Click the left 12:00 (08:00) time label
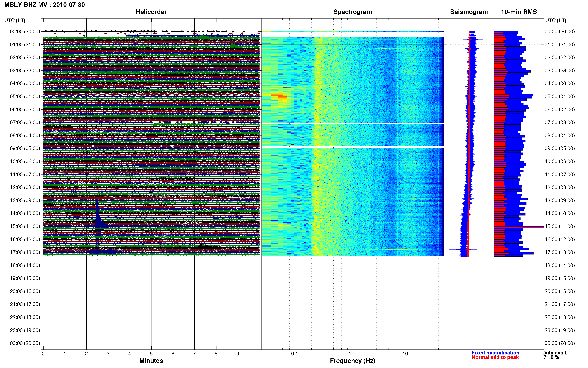588x368 pixels. click(x=25, y=187)
